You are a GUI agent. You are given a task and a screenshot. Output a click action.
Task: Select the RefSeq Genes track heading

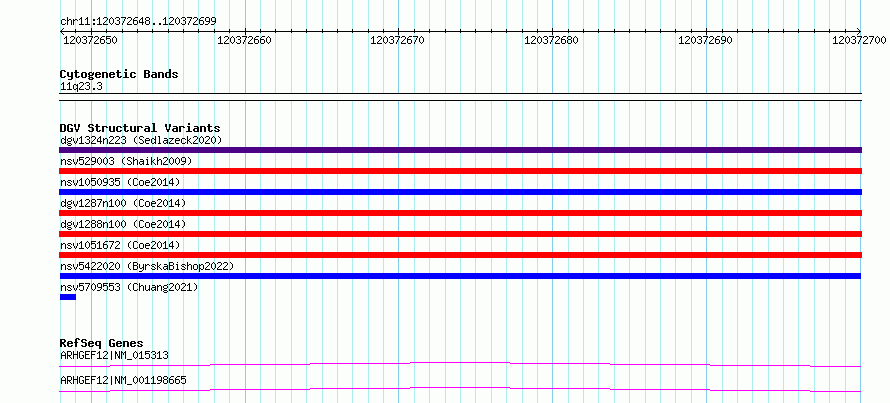102,343
